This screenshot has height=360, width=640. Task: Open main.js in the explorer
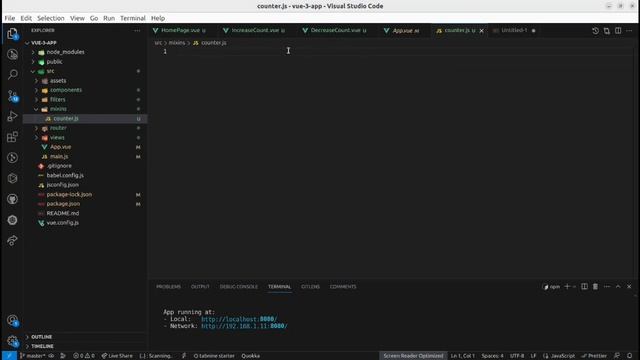pos(59,157)
